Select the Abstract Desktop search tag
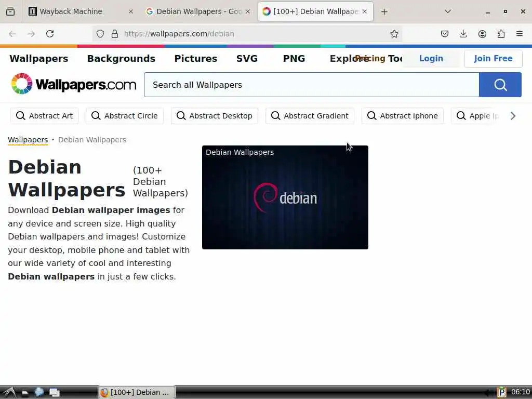532x399 pixels. pyautogui.click(x=215, y=116)
